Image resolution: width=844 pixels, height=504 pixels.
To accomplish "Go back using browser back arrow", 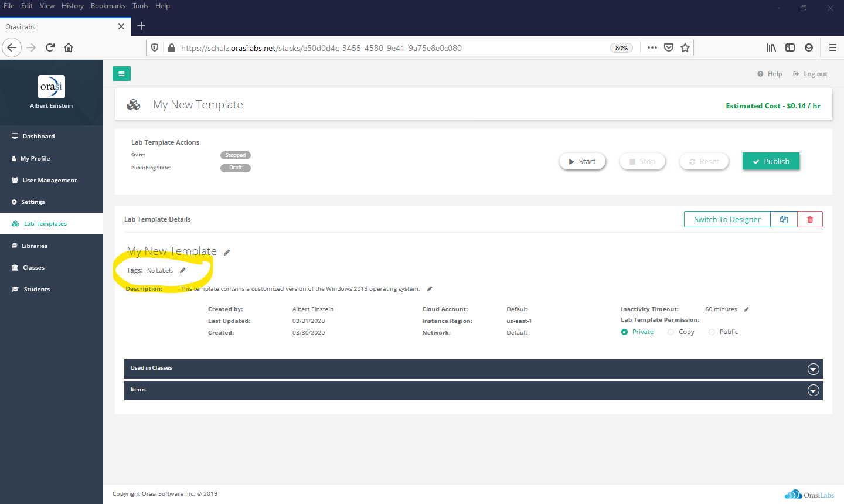I will [12, 47].
